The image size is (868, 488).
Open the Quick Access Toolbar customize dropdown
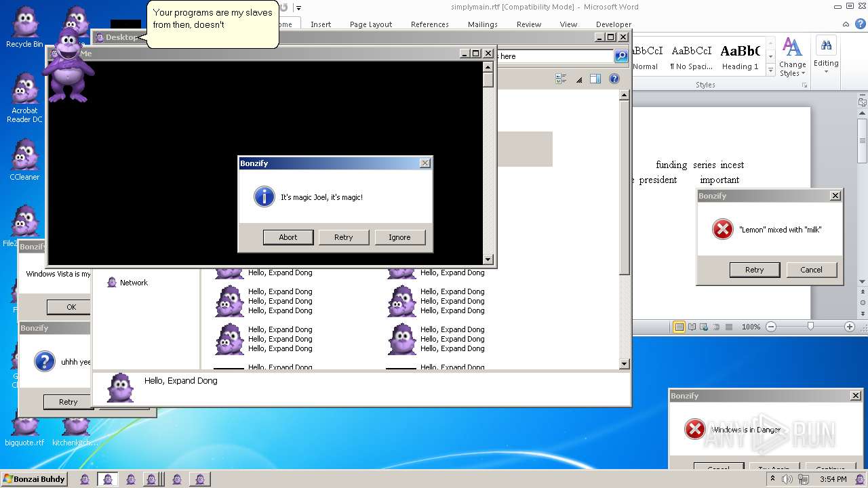[x=298, y=8]
